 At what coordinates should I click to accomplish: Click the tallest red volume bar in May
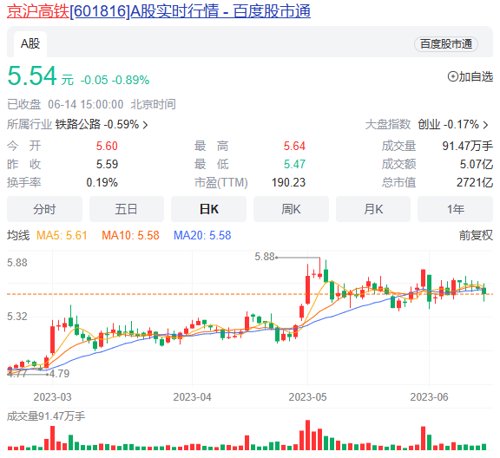[x=307, y=435]
